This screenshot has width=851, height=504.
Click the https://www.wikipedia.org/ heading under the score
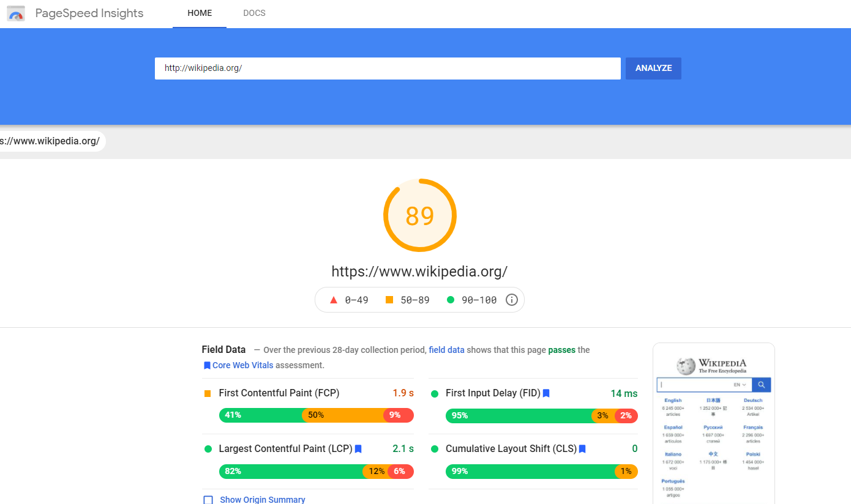[x=419, y=271]
